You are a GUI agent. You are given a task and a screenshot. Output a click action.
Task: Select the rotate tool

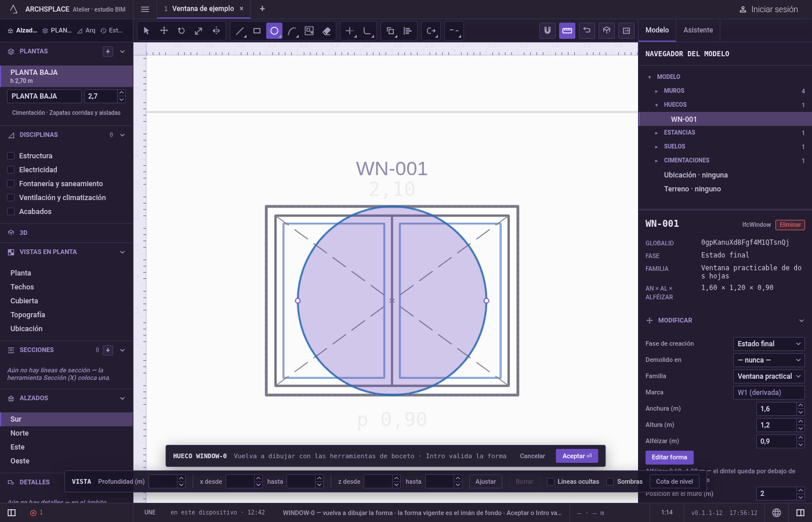[x=182, y=31]
